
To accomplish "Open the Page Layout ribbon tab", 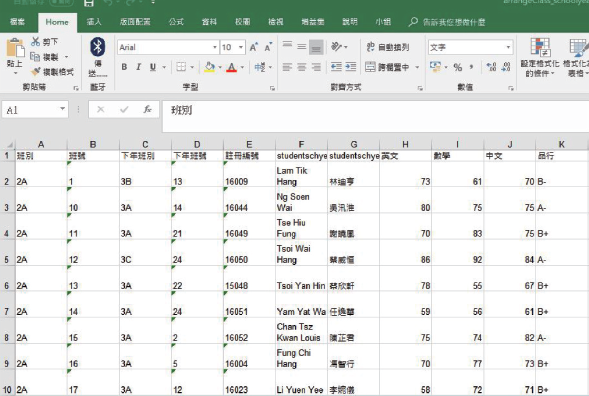I will 135,22.
